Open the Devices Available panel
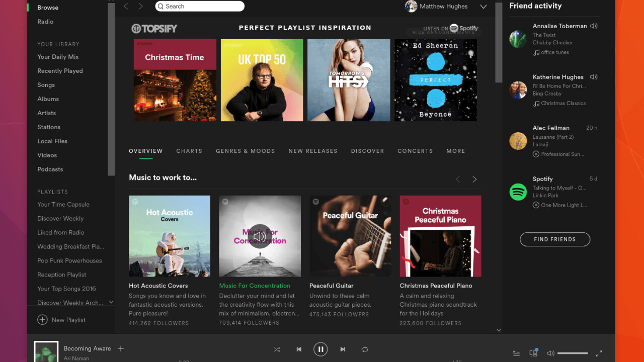 pyautogui.click(x=533, y=353)
